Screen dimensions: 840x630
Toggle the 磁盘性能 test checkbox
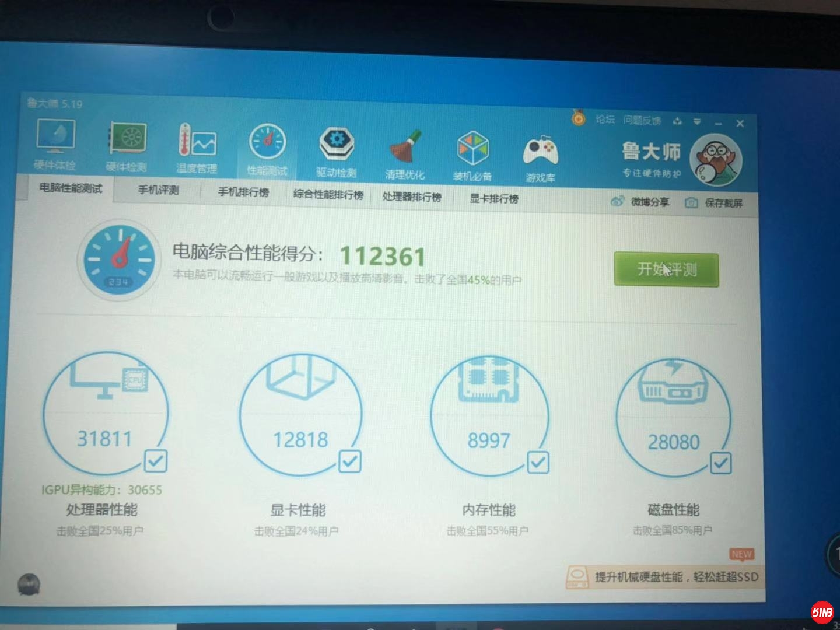(721, 464)
